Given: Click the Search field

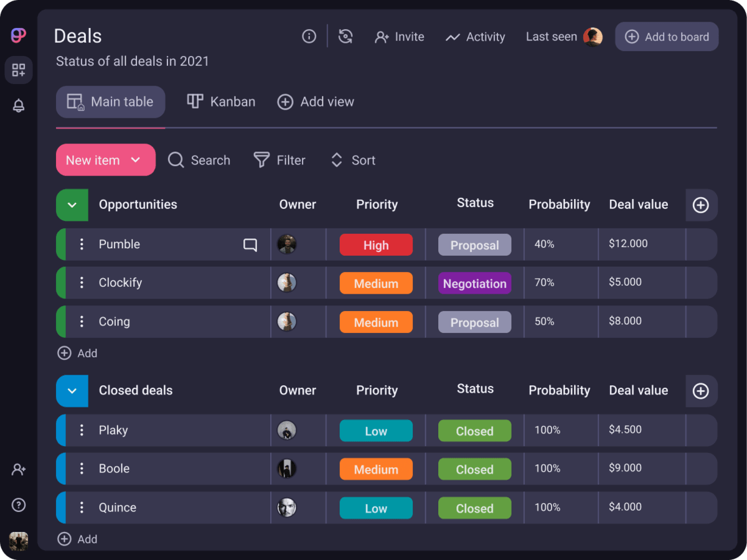Looking at the screenshot, I should click(x=199, y=161).
